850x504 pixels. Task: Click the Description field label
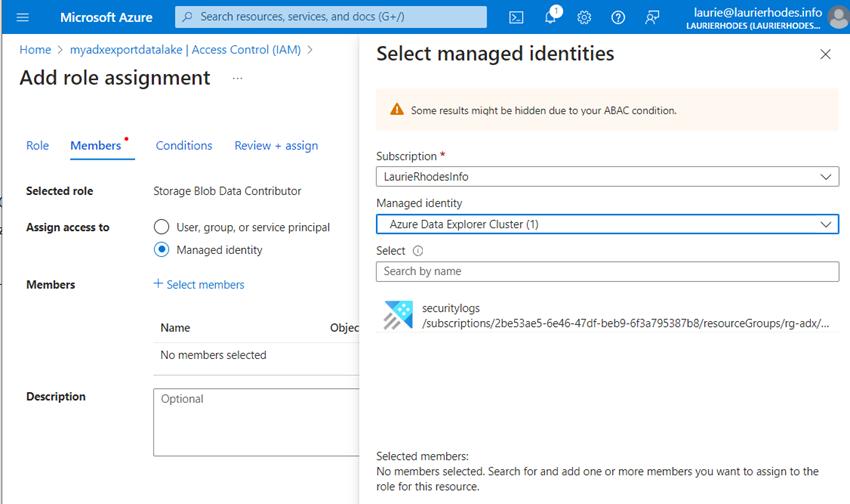[56, 396]
